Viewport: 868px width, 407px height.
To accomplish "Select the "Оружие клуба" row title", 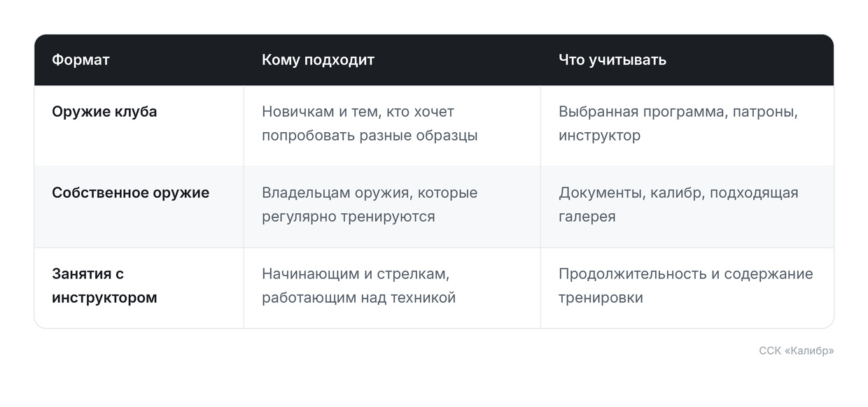I will 104,112.
